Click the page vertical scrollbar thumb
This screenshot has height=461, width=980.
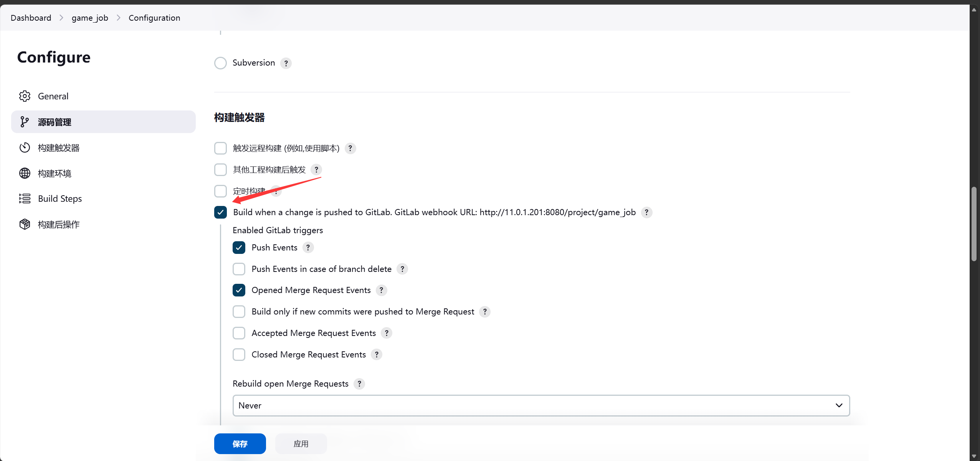point(974,224)
